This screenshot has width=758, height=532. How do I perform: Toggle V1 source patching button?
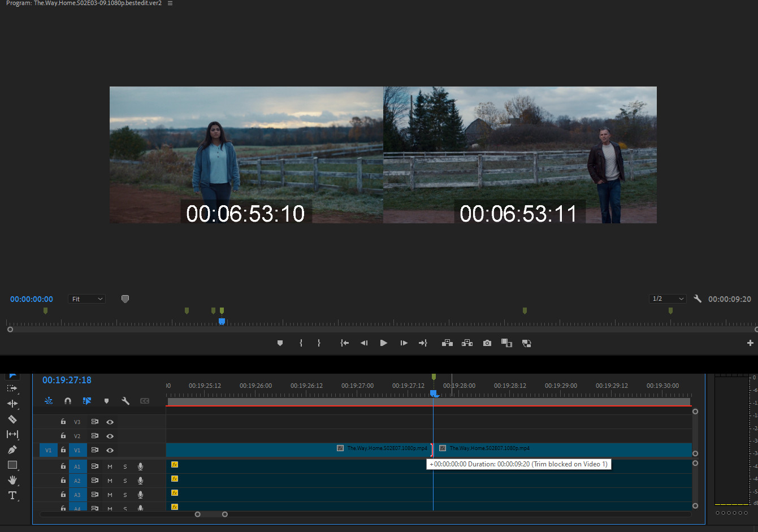point(48,450)
